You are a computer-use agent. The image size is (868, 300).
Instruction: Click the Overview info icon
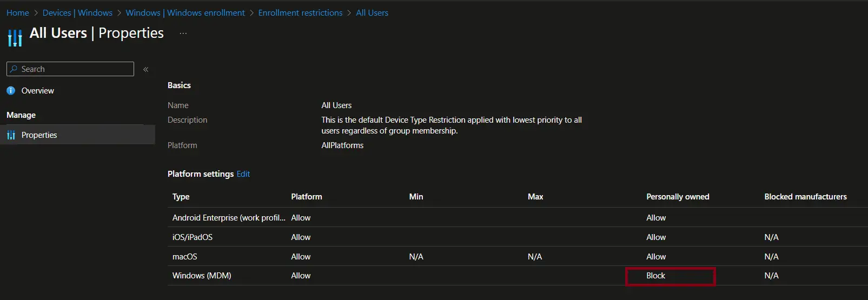point(11,91)
